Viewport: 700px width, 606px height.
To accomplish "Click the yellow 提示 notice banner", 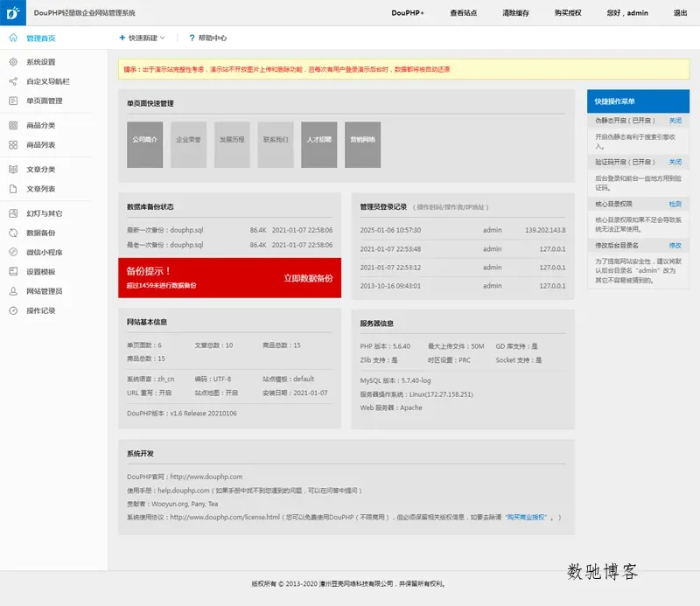I will [403, 69].
